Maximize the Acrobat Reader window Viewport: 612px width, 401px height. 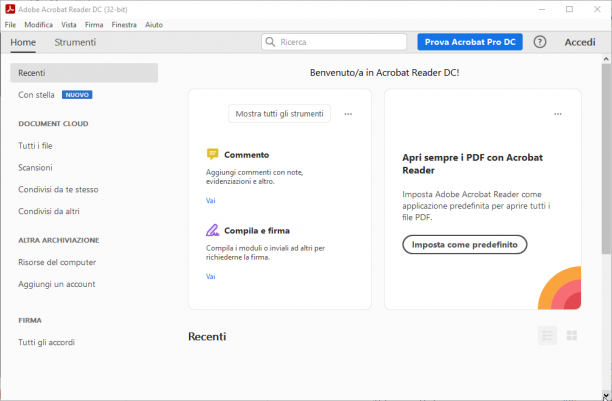(569, 9)
